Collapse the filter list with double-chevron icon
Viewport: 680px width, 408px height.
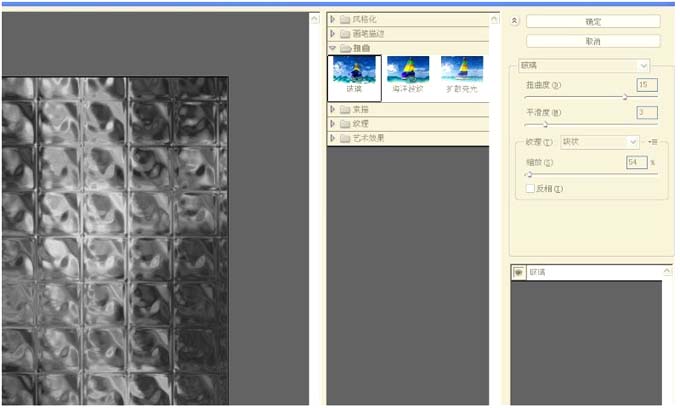(514, 20)
